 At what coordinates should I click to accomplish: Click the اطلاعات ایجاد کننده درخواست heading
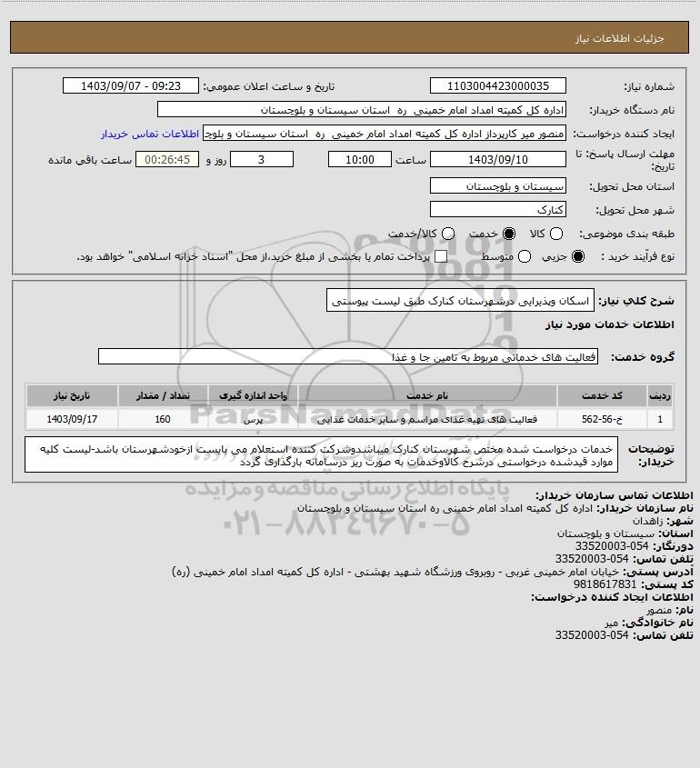613,597
